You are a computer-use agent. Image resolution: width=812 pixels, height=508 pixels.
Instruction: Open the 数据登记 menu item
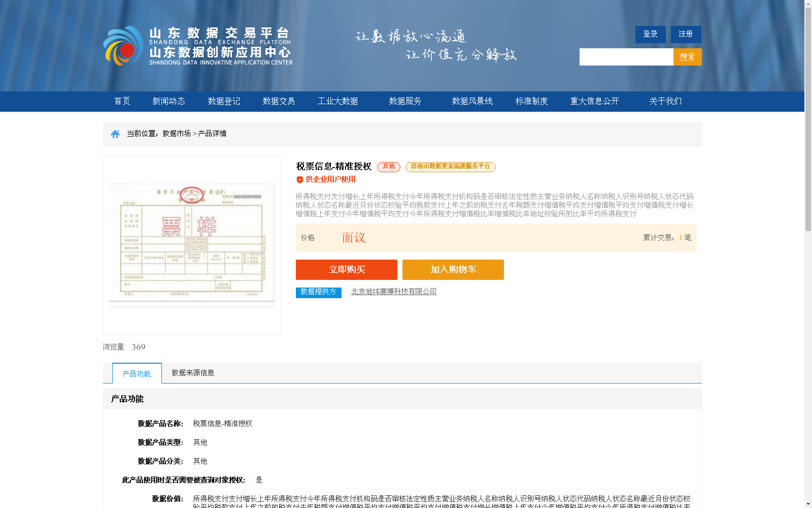click(x=224, y=101)
